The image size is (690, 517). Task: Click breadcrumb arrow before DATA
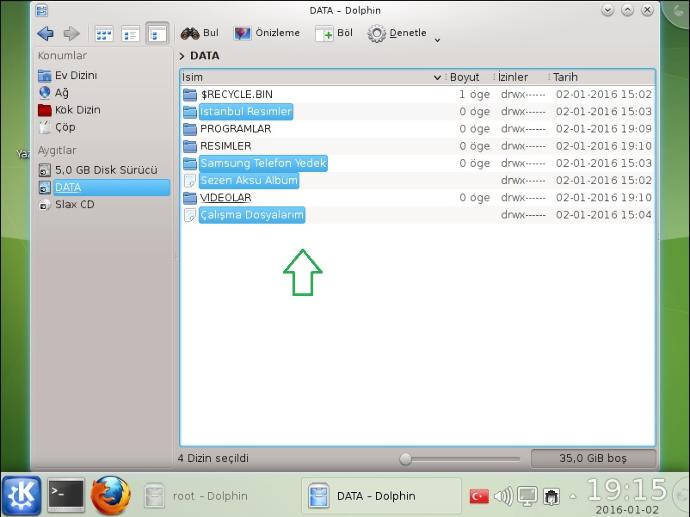click(182, 56)
